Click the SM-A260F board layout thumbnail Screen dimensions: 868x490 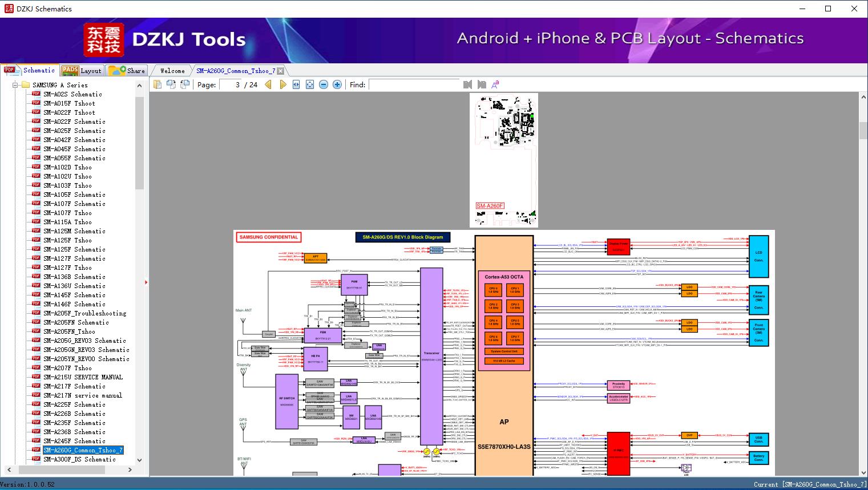[504, 160]
